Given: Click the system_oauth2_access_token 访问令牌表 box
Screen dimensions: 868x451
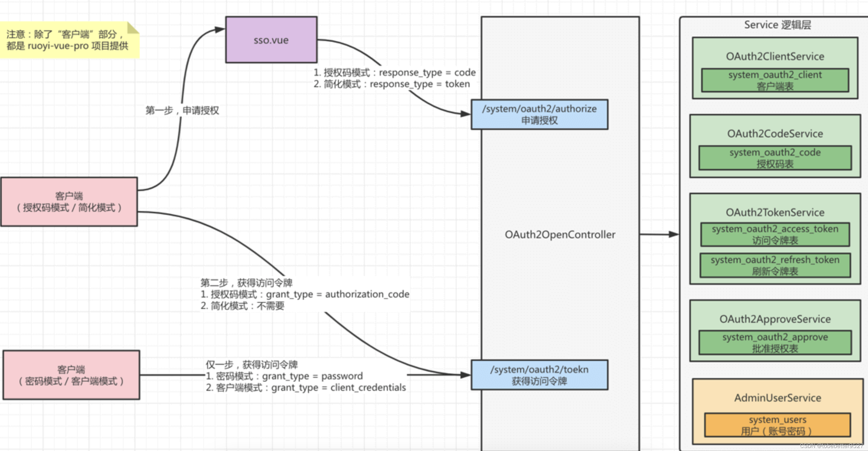Looking at the screenshot, I should point(775,234).
